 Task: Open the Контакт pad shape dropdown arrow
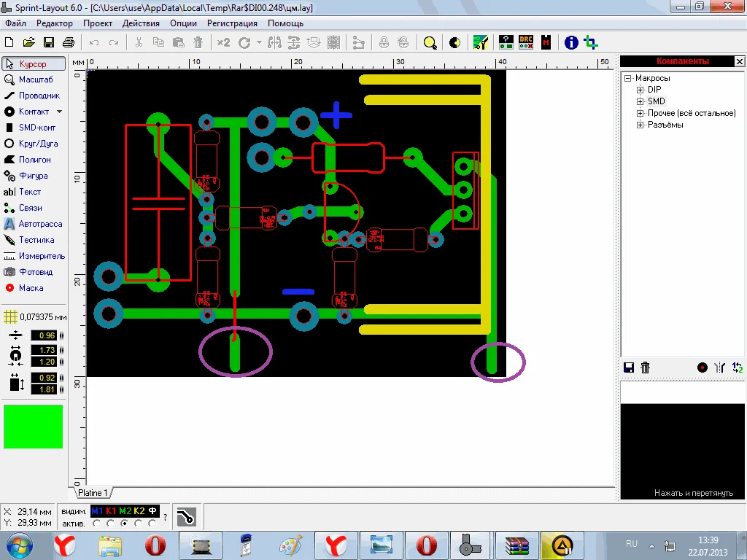pos(59,112)
